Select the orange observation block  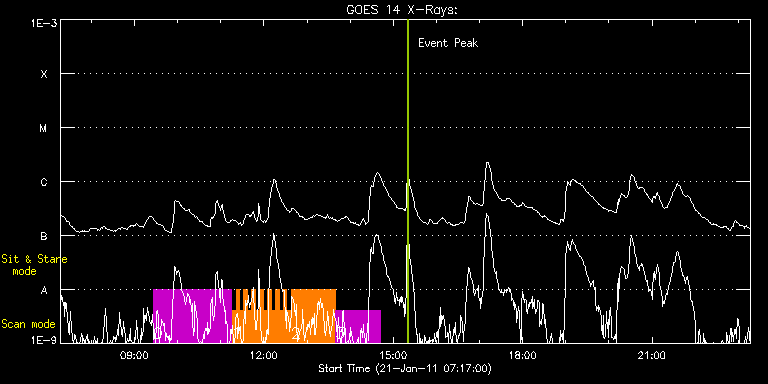click(284, 316)
